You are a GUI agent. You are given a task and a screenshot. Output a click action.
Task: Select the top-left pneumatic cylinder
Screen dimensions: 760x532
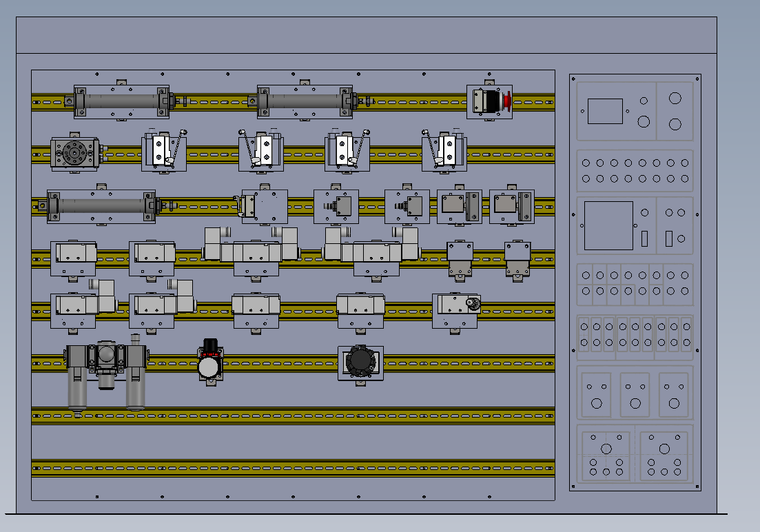tap(121, 101)
